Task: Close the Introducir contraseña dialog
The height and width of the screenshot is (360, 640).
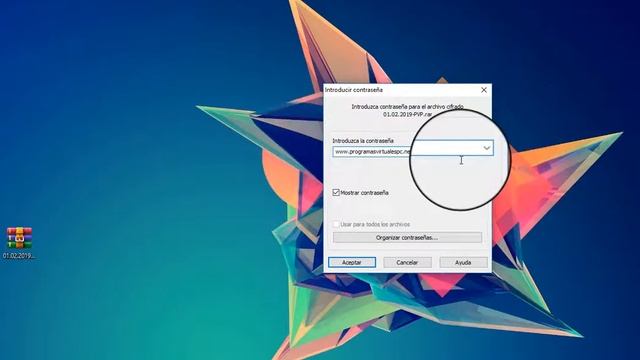Action: (x=484, y=90)
